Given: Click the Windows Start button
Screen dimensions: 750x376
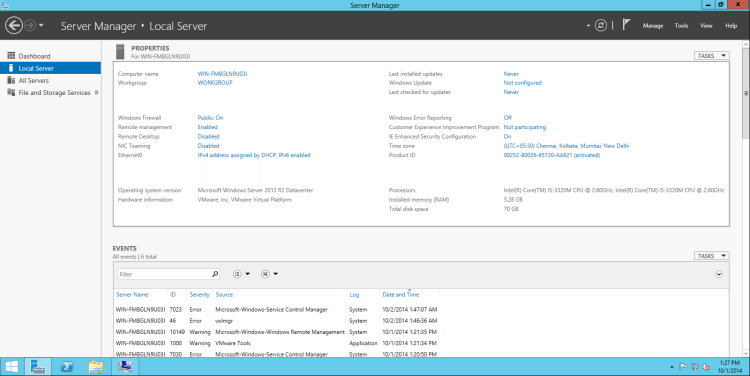Looking at the screenshot, I should coord(11,367).
